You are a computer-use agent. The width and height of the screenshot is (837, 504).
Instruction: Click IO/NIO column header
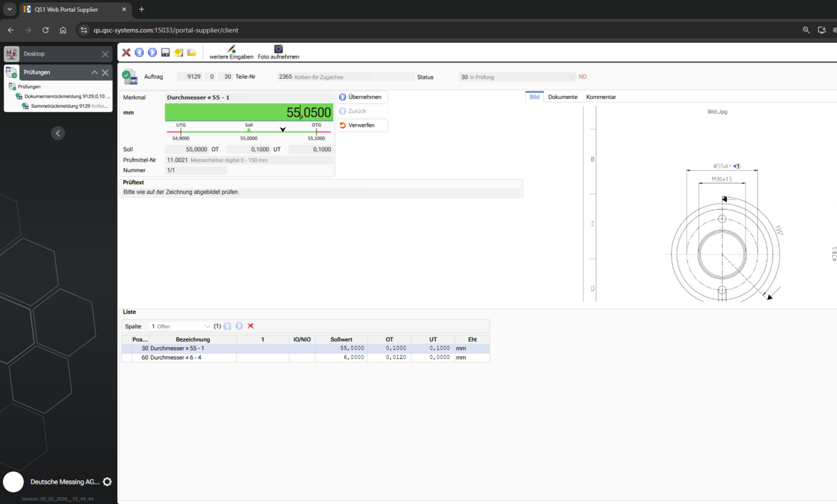302,339
